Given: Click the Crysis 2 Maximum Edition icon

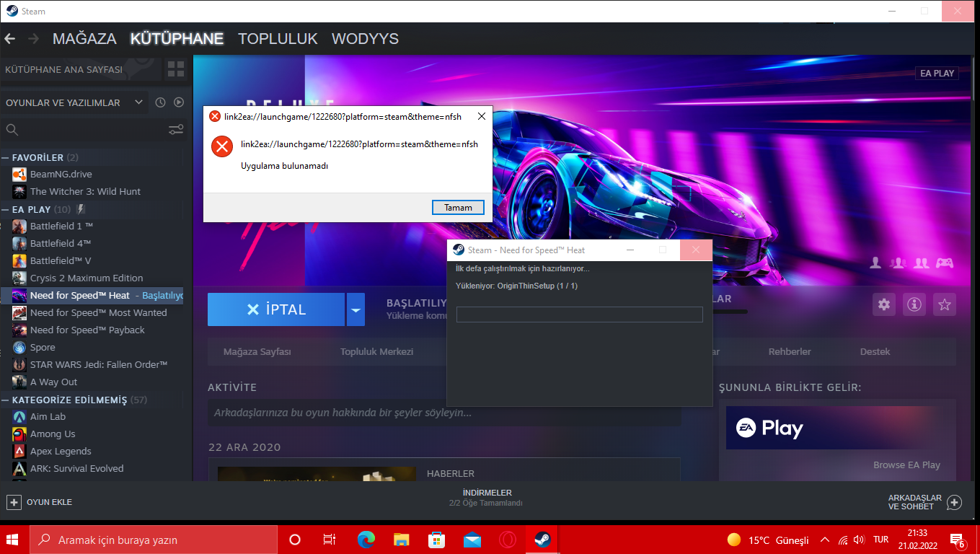Looking at the screenshot, I should click(x=19, y=278).
